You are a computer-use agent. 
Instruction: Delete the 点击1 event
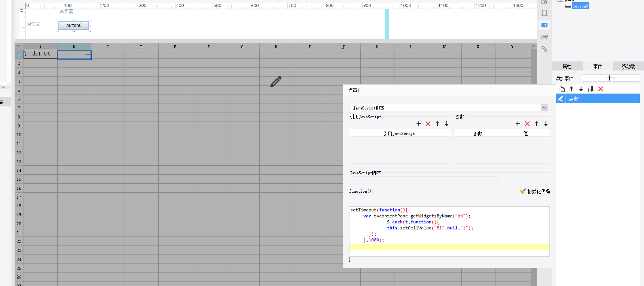(x=601, y=89)
